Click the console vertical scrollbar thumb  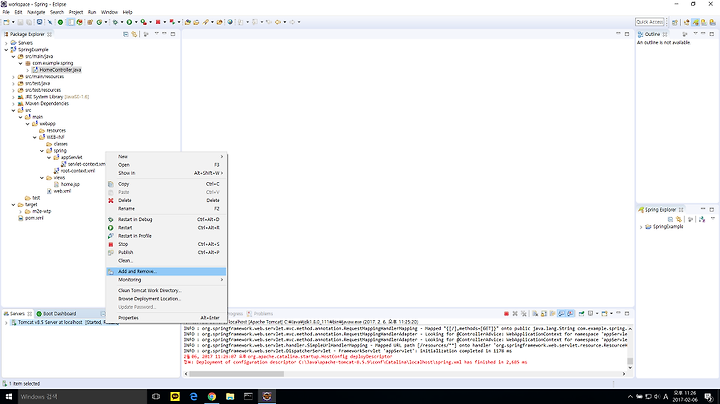coord(630,361)
